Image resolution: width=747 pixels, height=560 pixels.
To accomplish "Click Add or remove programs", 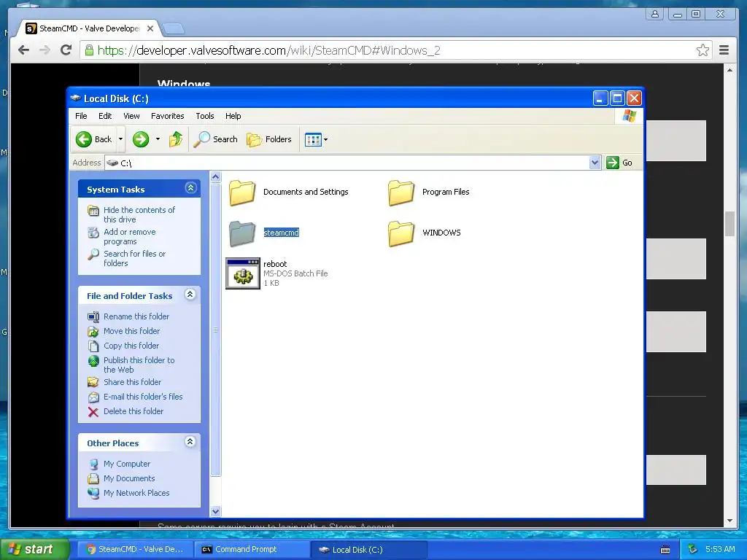I will tap(130, 237).
